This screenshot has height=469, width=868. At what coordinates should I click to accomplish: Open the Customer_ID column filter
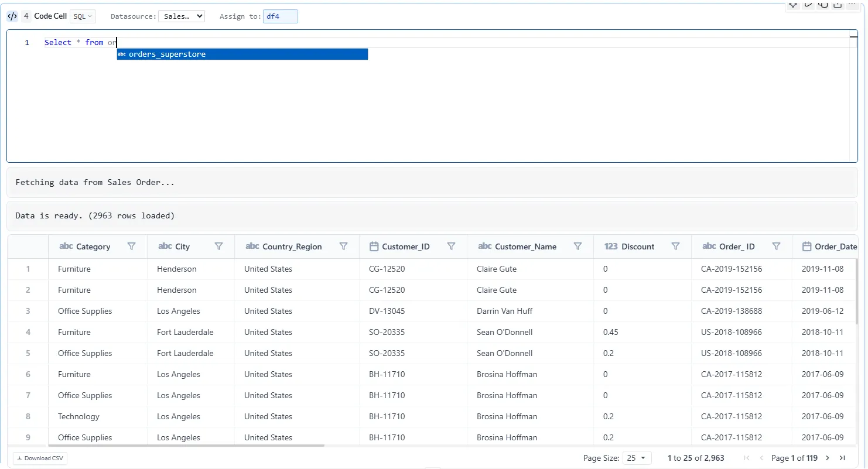451,247
